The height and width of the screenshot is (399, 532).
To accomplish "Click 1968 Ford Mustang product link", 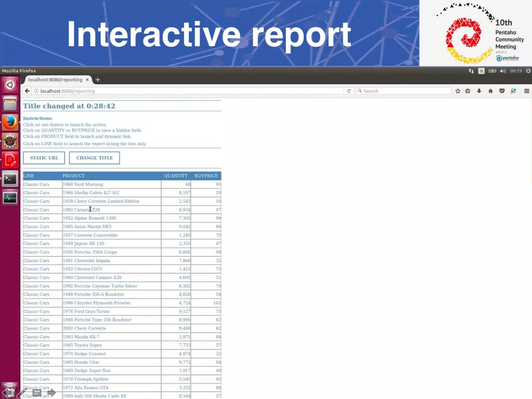I will coord(83,184).
